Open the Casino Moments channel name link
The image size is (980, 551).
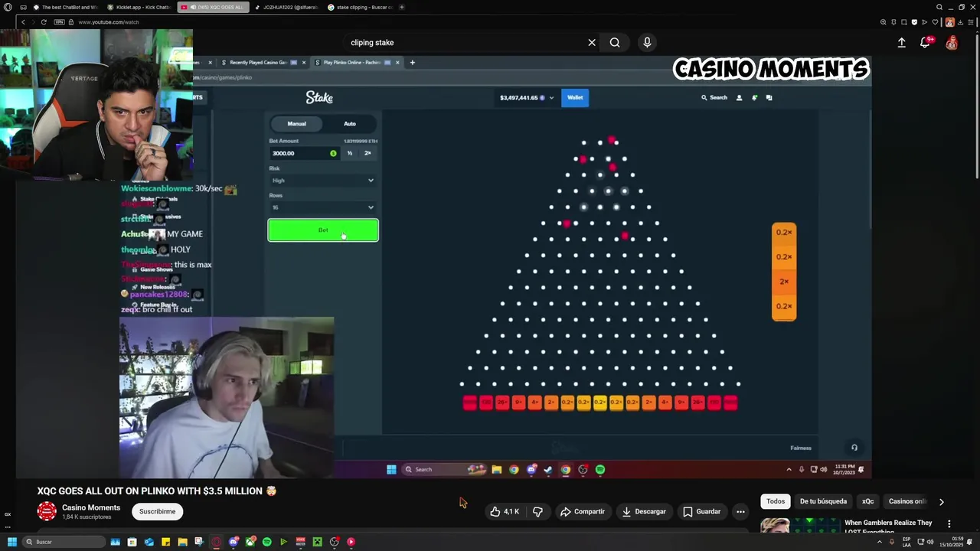(x=91, y=507)
